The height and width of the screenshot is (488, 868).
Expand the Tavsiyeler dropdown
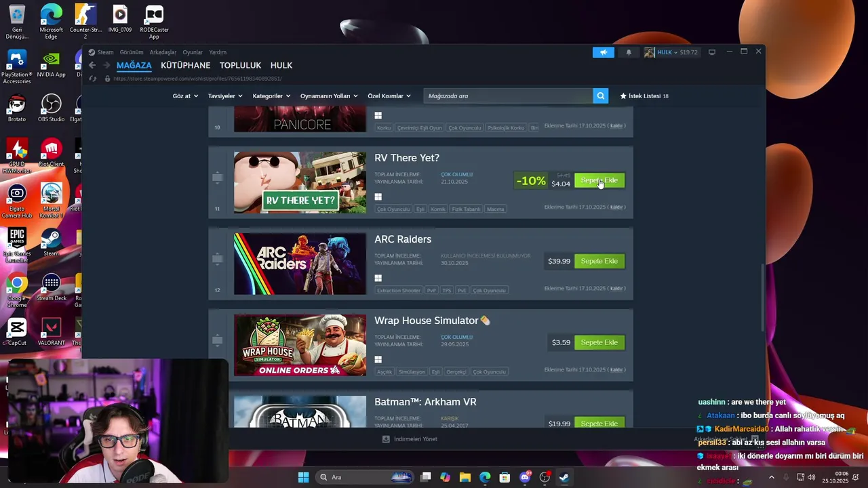(x=225, y=96)
